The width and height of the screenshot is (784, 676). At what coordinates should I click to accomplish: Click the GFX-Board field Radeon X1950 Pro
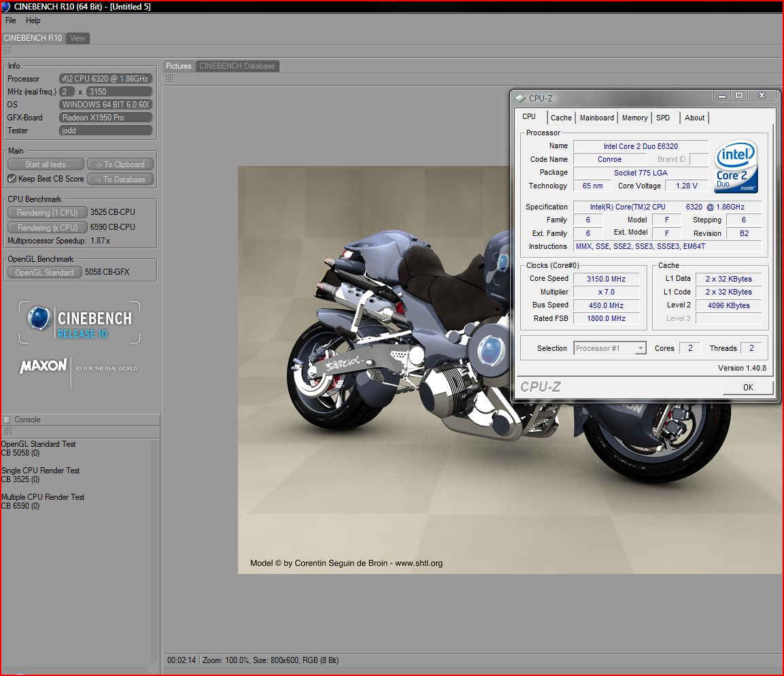(105, 118)
